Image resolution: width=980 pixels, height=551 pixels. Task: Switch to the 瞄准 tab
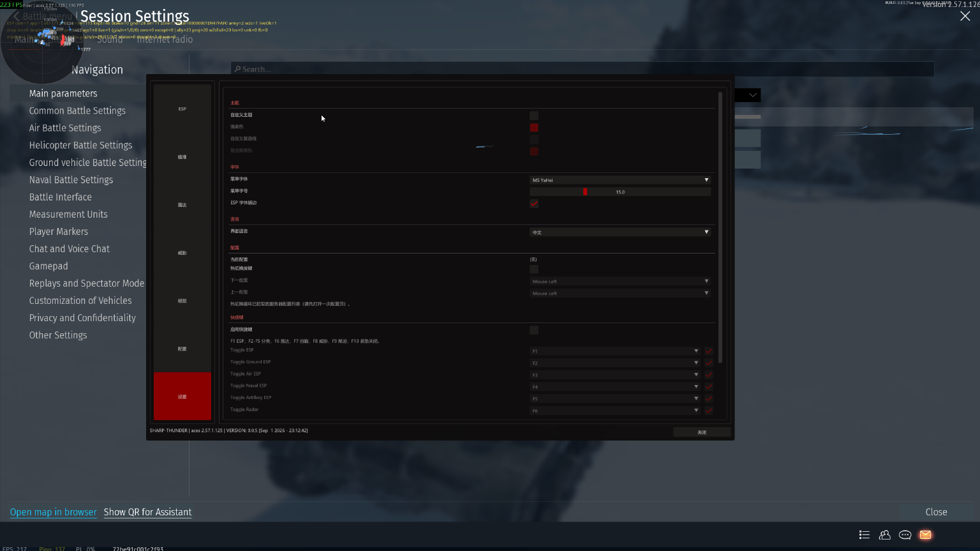(182, 156)
